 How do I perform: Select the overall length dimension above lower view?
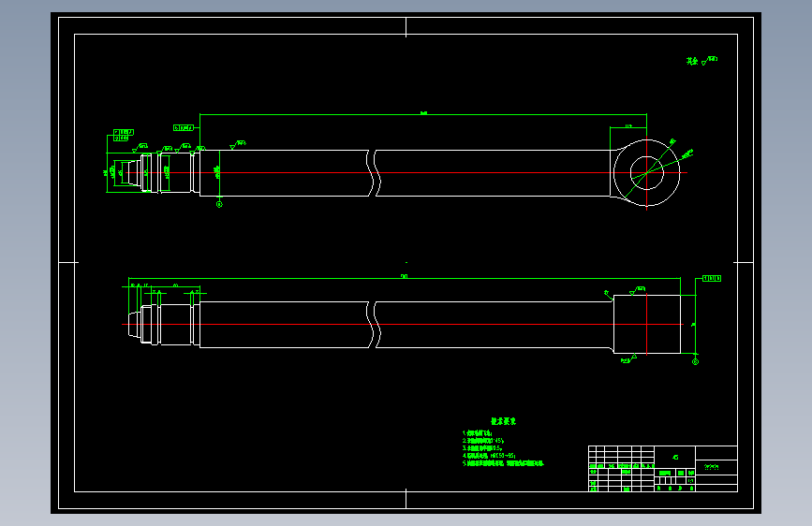pos(404,277)
